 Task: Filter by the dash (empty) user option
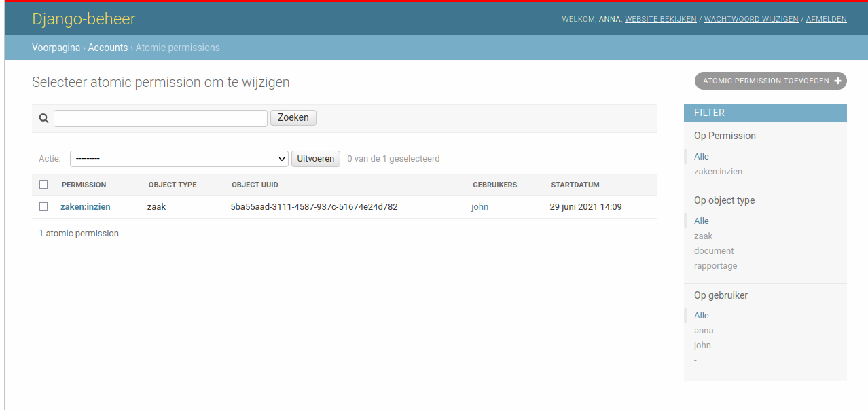coord(695,360)
